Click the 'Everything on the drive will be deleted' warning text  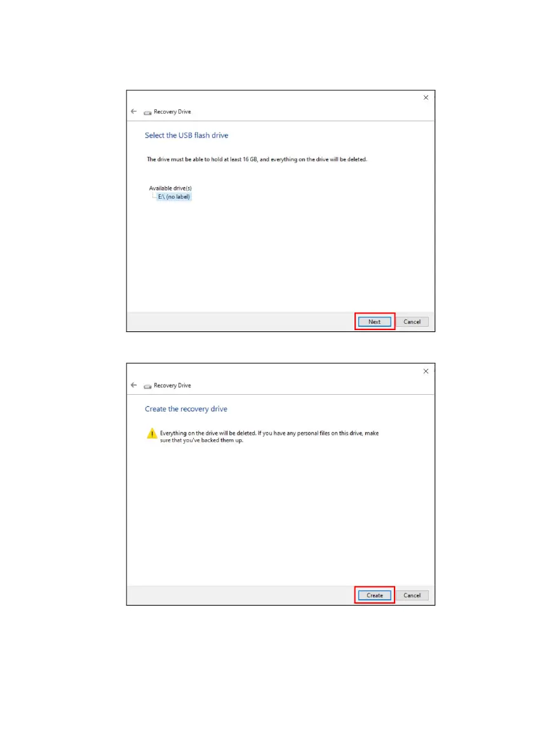(x=269, y=437)
